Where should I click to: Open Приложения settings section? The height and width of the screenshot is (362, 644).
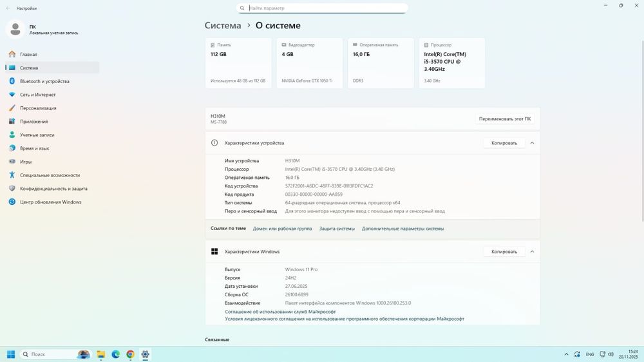pos(52,122)
